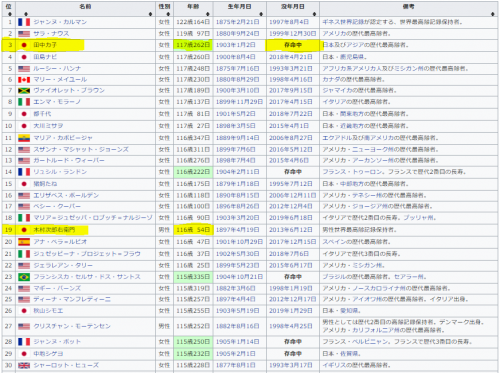The height and width of the screenshot is (373, 500).
Task: Select the age cell 122歳164日
Action: [x=193, y=22]
